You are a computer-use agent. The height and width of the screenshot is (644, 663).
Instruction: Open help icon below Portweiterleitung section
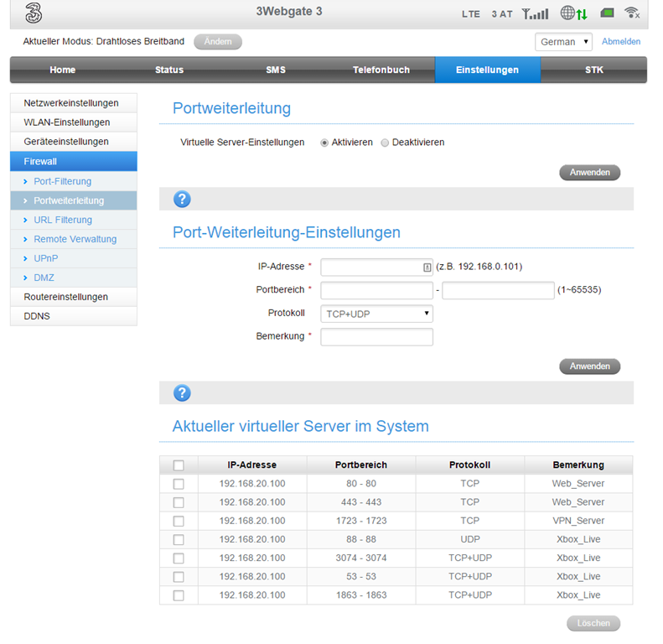click(x=182, y=199)
